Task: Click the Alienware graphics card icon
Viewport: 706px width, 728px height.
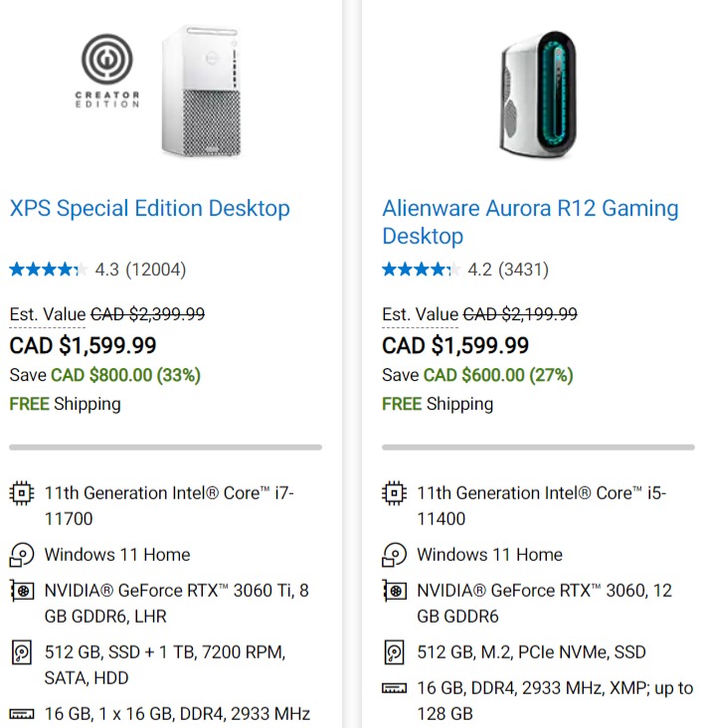Action: pos(394,591)
